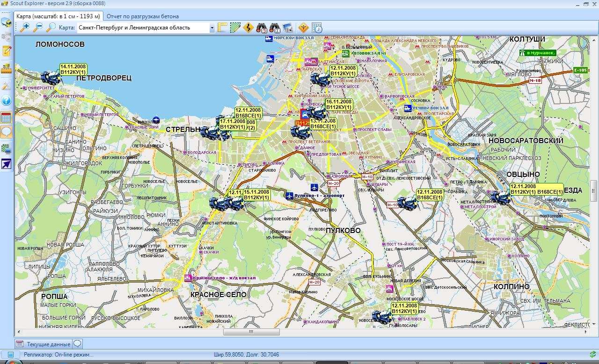Image resolution: width=599 pixels, height=364 pixels.
Task: Click the green refresh icon in status bar
Action: pyautogui.click(x=592, y=355)
